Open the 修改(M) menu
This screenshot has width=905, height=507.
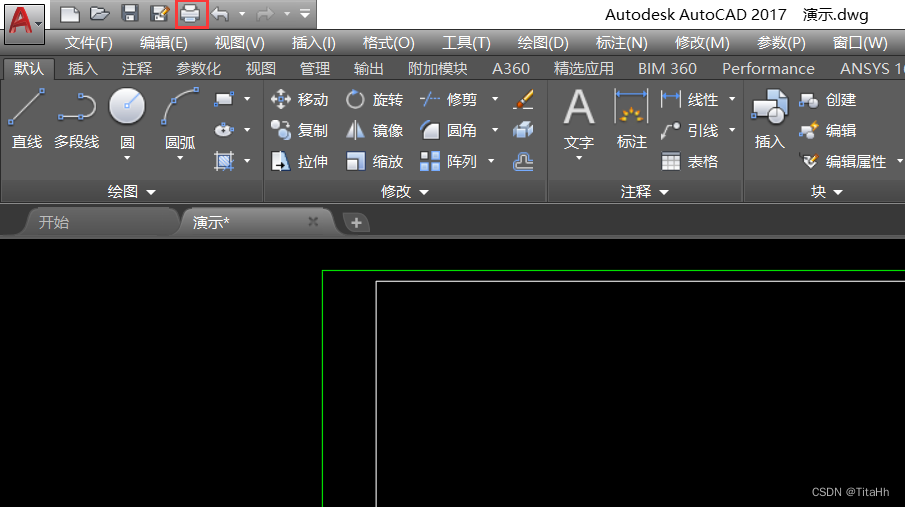pos(702,43)
